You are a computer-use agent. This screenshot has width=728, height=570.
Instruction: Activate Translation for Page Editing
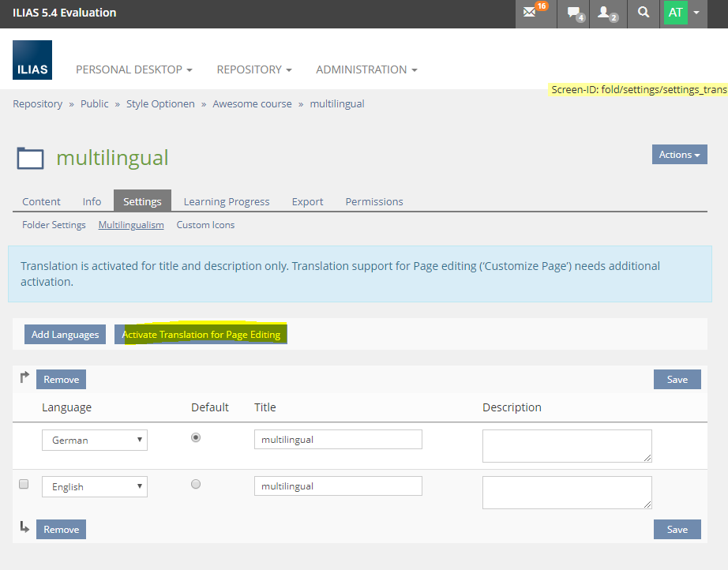[x=201, y=335]
